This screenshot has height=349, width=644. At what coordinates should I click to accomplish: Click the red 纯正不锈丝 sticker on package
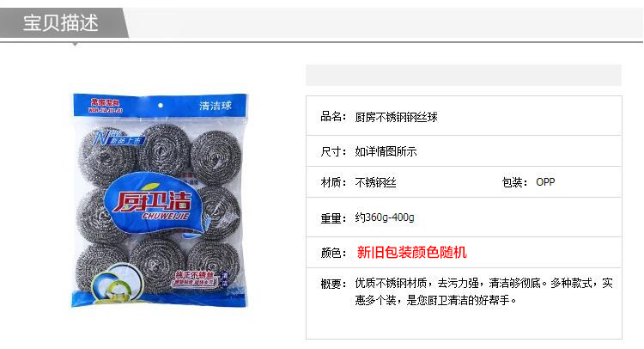tap(195, 279)
